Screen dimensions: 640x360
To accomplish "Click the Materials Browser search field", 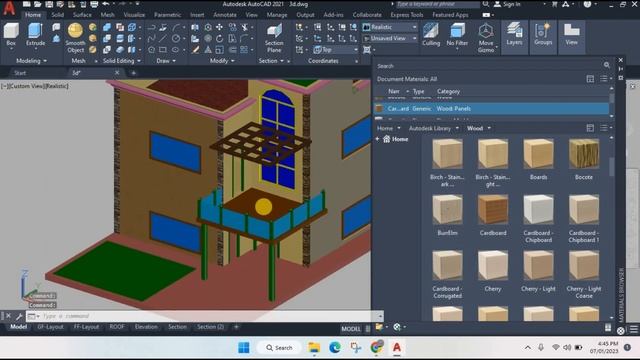I will coord(488,66).
